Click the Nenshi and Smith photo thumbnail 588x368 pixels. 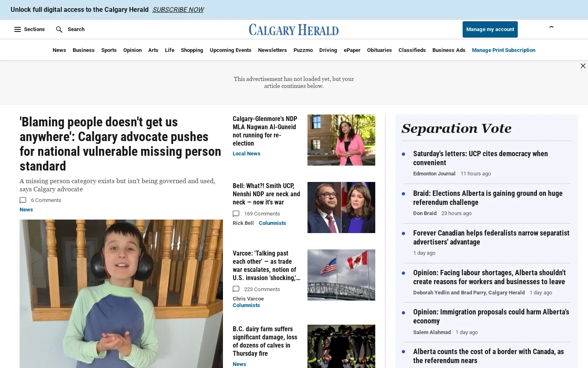pos(341,207)
